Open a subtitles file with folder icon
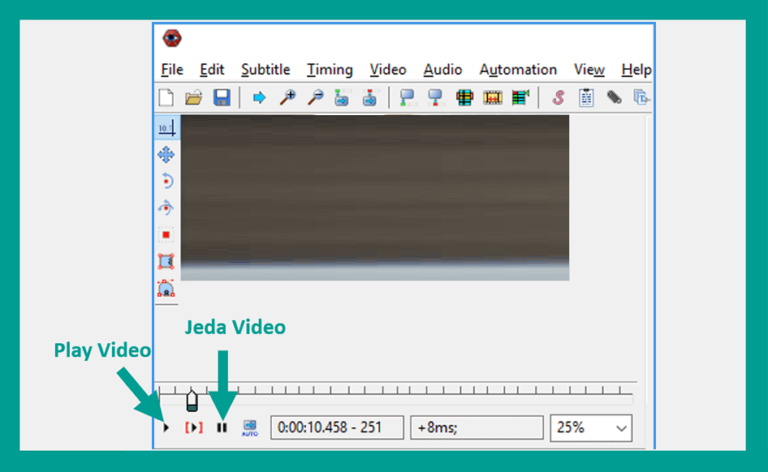 194,97
